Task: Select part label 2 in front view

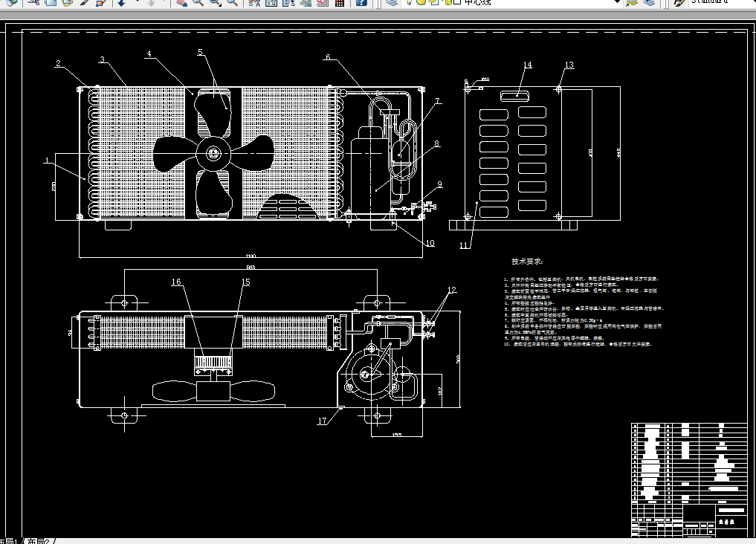Action: tap(58, 63)
